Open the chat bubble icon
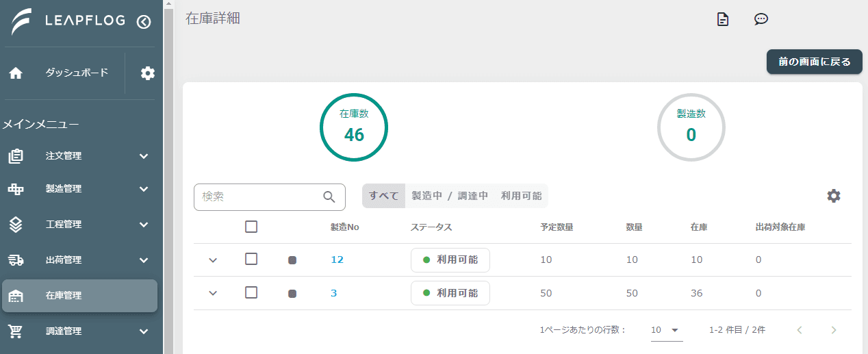 (761, 19)
